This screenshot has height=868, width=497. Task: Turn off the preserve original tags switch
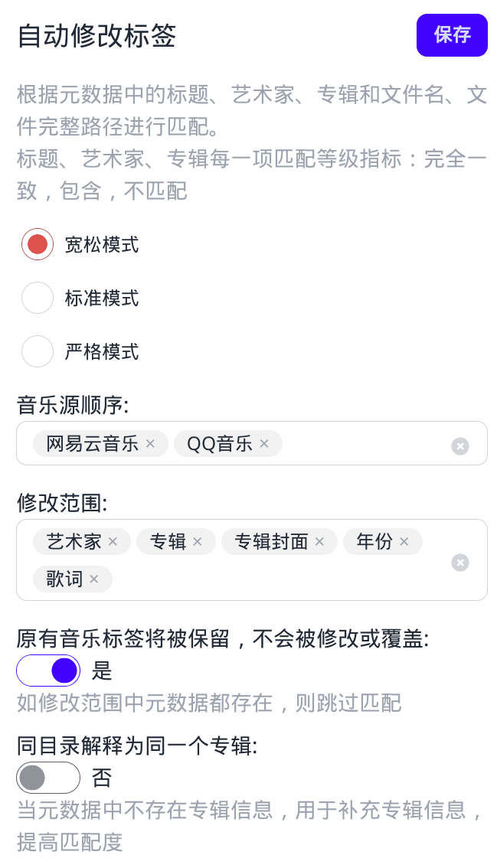point(48,671)
